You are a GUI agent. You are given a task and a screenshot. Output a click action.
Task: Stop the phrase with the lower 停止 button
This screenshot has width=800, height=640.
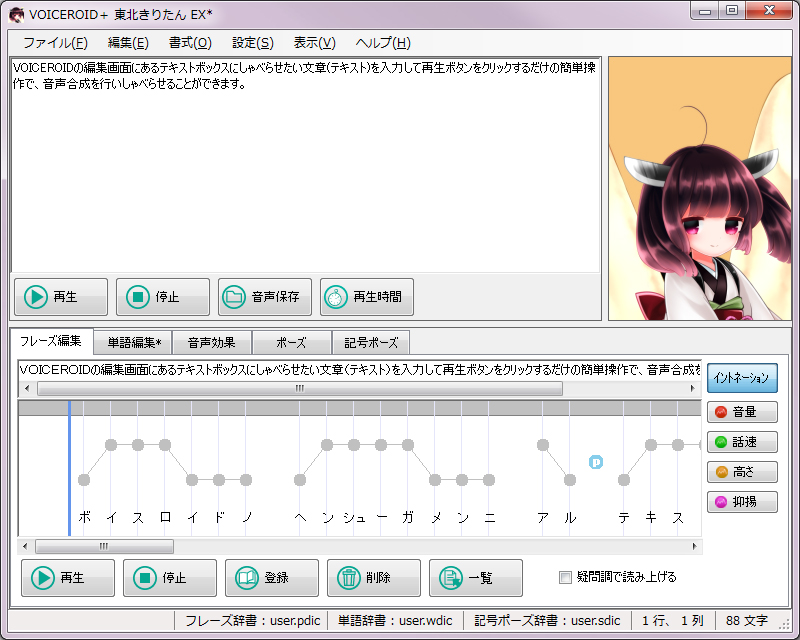click(170, 578)
